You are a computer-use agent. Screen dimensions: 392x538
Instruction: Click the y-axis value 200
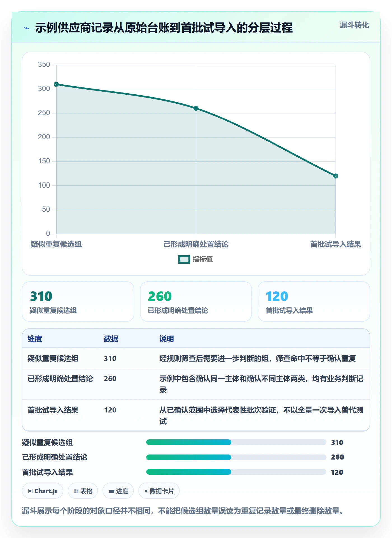click(44, 137)
